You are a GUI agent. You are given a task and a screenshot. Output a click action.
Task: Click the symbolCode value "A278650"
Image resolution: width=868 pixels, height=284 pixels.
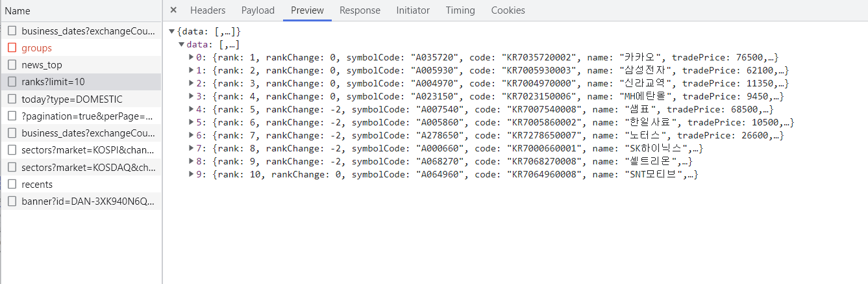click(x=439, y=135)
